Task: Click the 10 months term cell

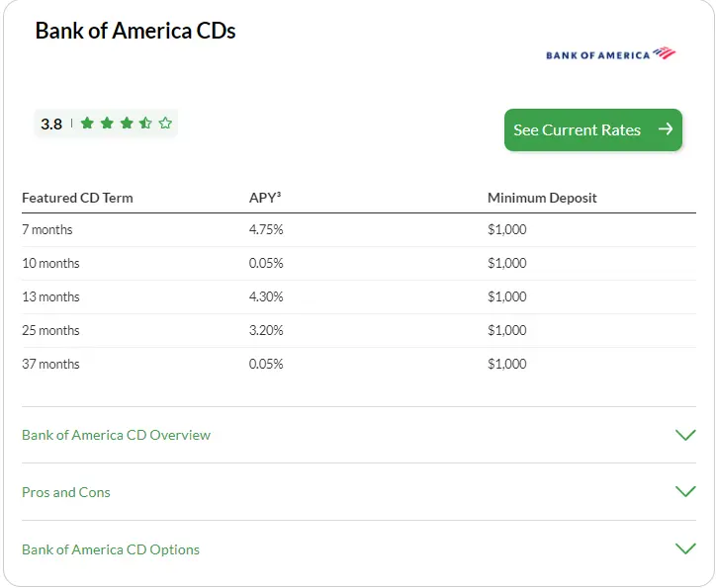Action: 50,263
